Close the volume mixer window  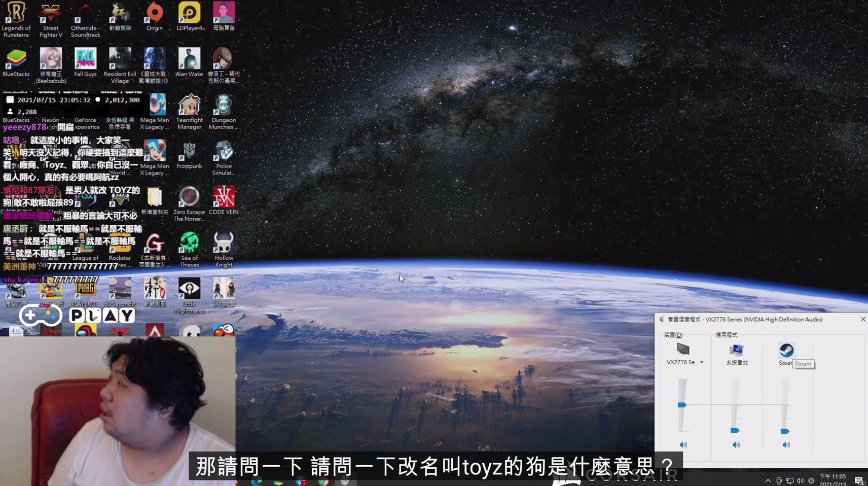[x=863, y=319]
